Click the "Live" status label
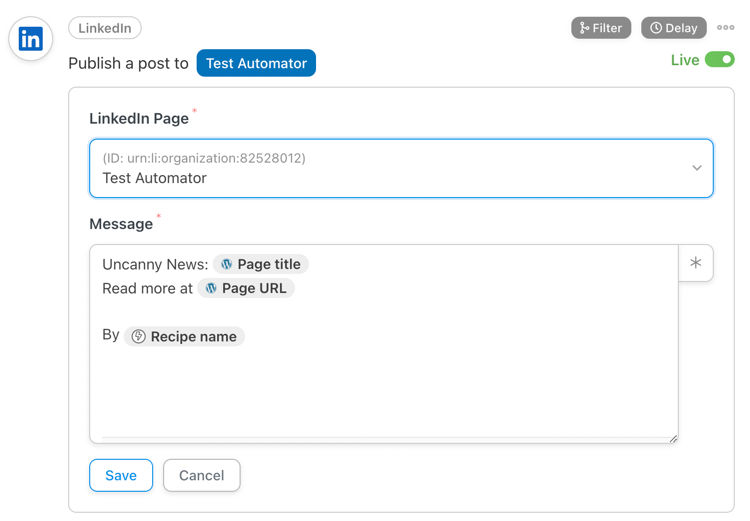 (685, 60)
